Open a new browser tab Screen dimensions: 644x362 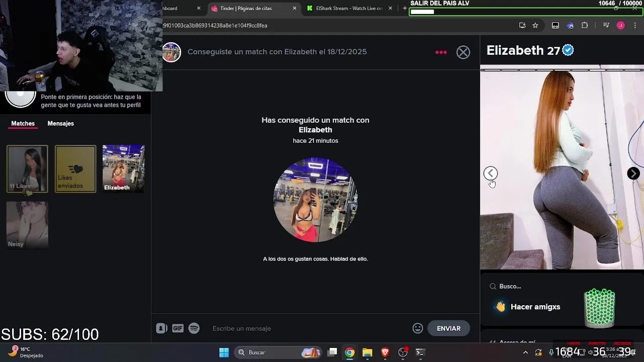point(405,9)
